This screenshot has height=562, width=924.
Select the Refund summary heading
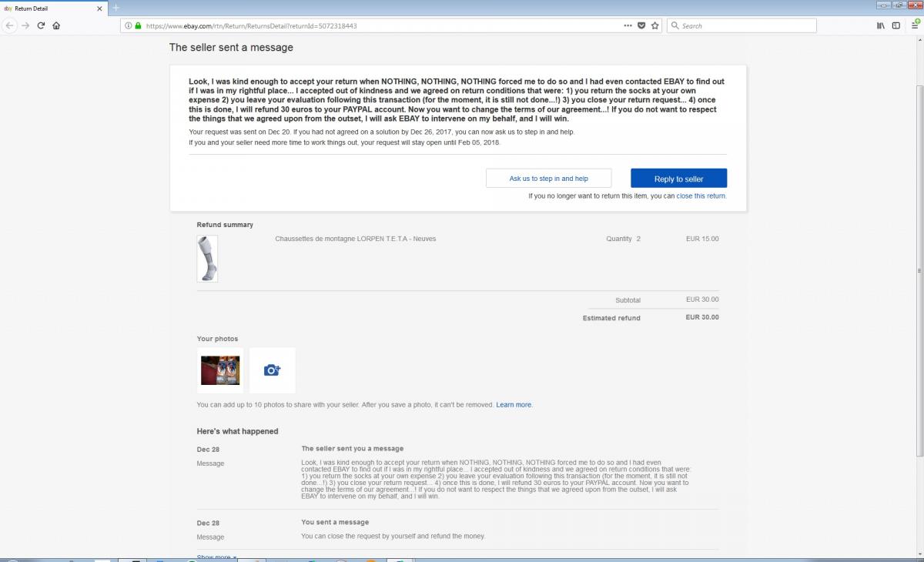click(225, 225)
